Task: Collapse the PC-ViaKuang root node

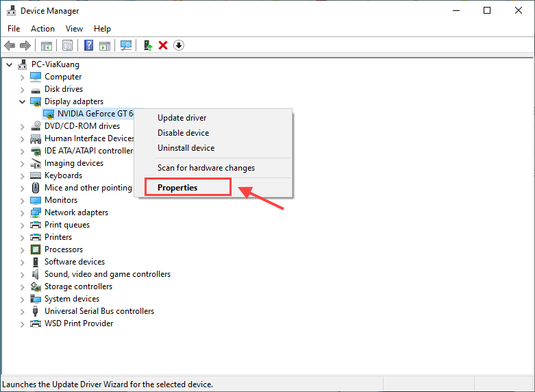Action: point(9,64)
